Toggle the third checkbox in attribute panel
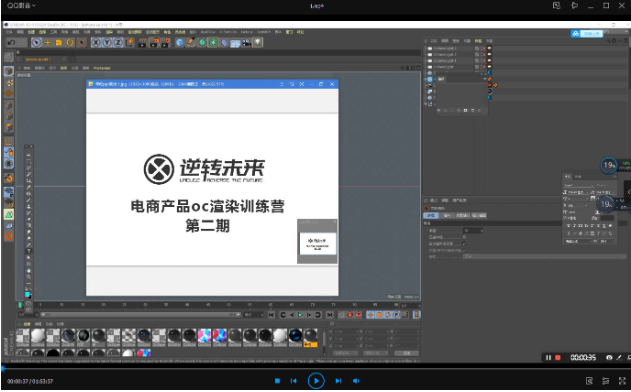The image size is (631, 392). coord(464,250)
